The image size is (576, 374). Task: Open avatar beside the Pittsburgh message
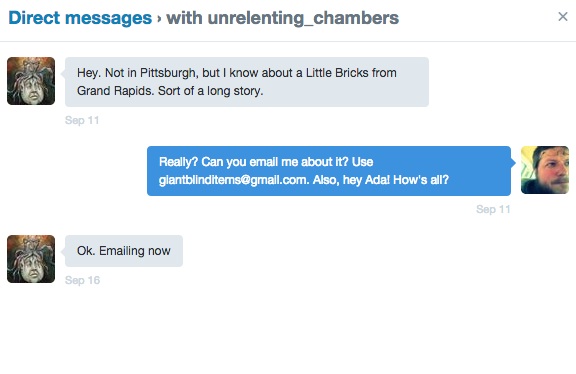pos(31,81)
